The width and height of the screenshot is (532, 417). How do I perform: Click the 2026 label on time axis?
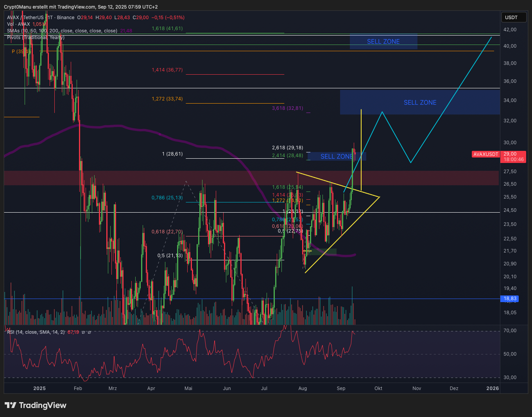[x=492, y=388]
